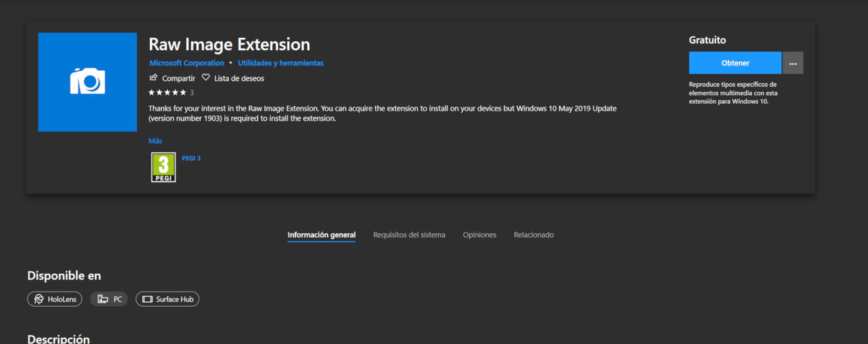
Task: Add to wishlist via the heart icon
Action: click(x=205, y=78)
